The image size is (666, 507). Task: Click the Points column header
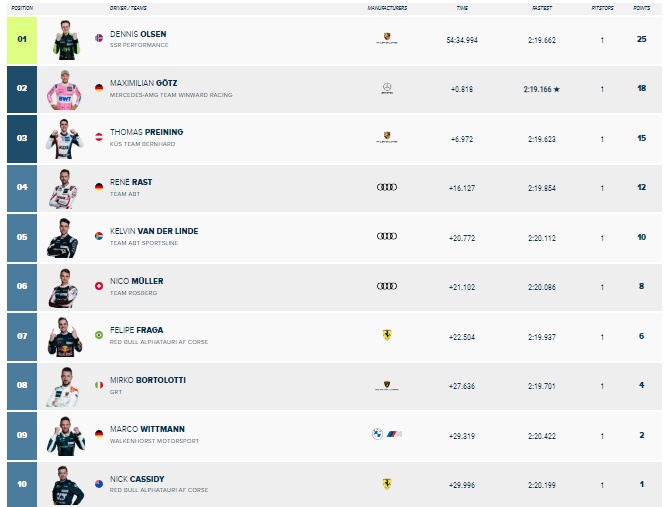(641, 8)
